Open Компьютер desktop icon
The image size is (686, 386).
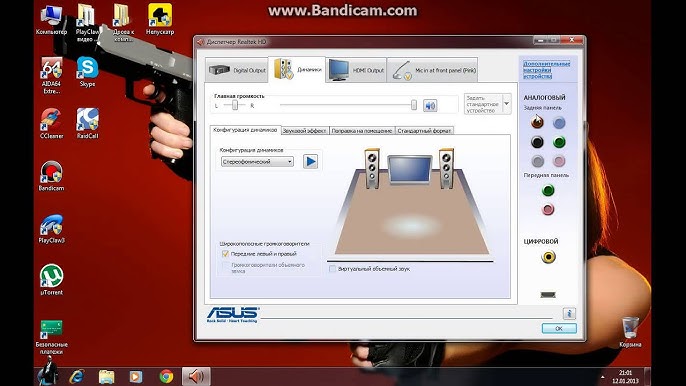51,20
